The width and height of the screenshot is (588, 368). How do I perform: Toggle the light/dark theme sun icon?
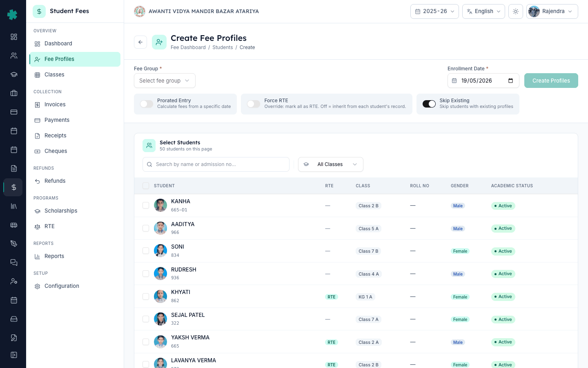[516, 11]
